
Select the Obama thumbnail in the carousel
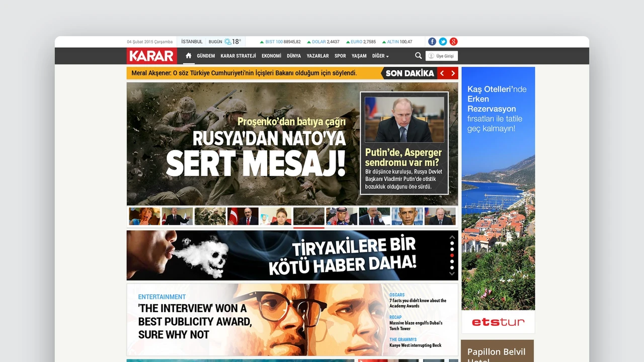(x=407, y=216)
